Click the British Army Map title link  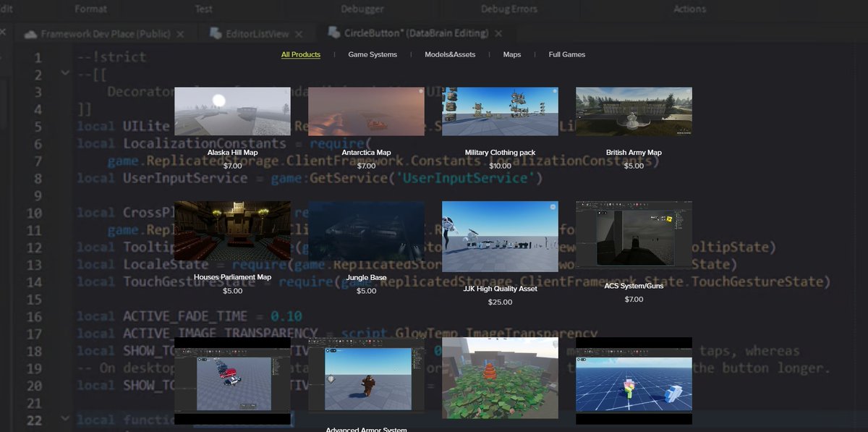[634, 153]
